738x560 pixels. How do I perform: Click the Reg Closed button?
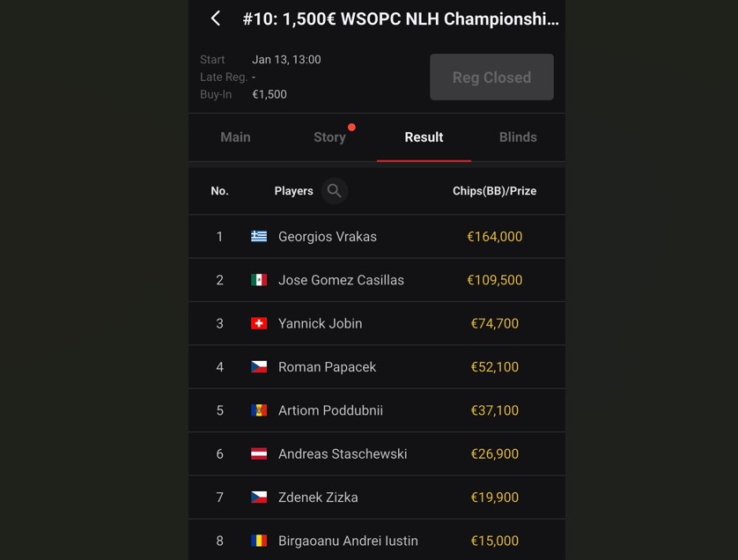pyautogui.click(x=491, y=77)
